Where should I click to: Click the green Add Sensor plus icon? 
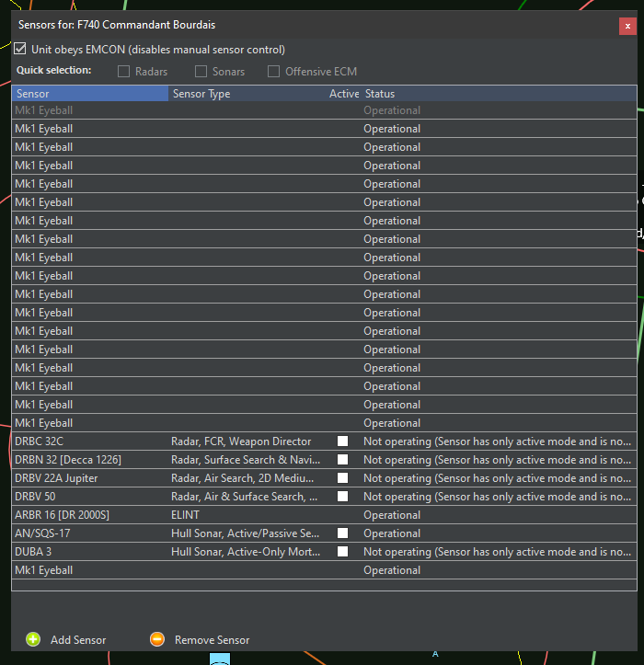coord(33,639)
